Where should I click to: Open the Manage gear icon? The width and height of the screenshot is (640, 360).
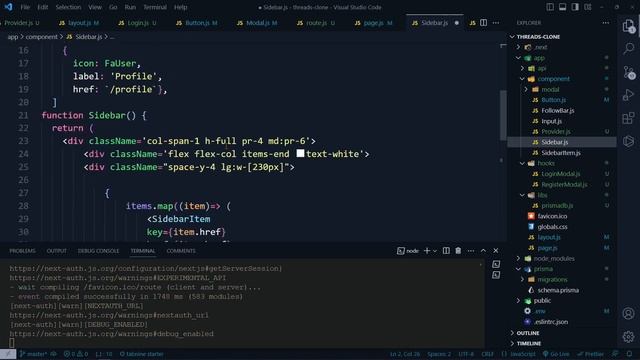pyautogui.click(x=629, y=336)
